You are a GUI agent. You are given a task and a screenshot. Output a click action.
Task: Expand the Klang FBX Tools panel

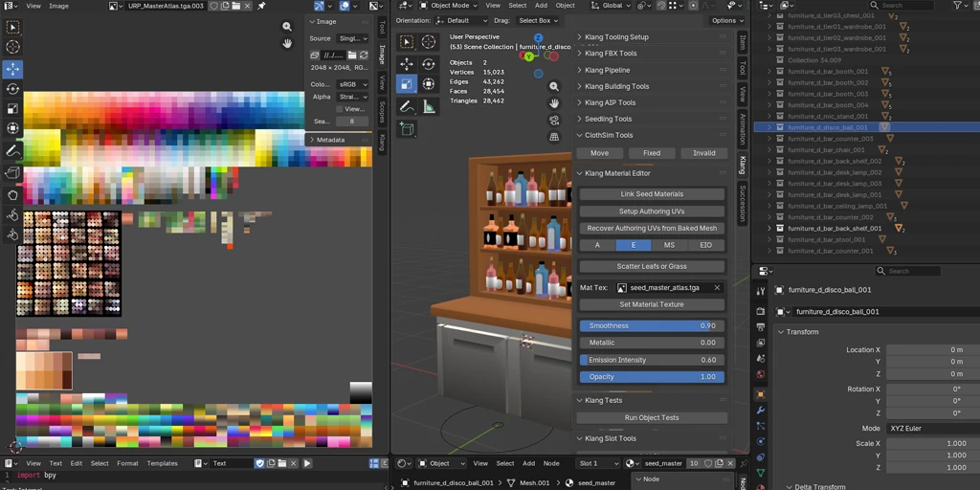pos(651,54)
